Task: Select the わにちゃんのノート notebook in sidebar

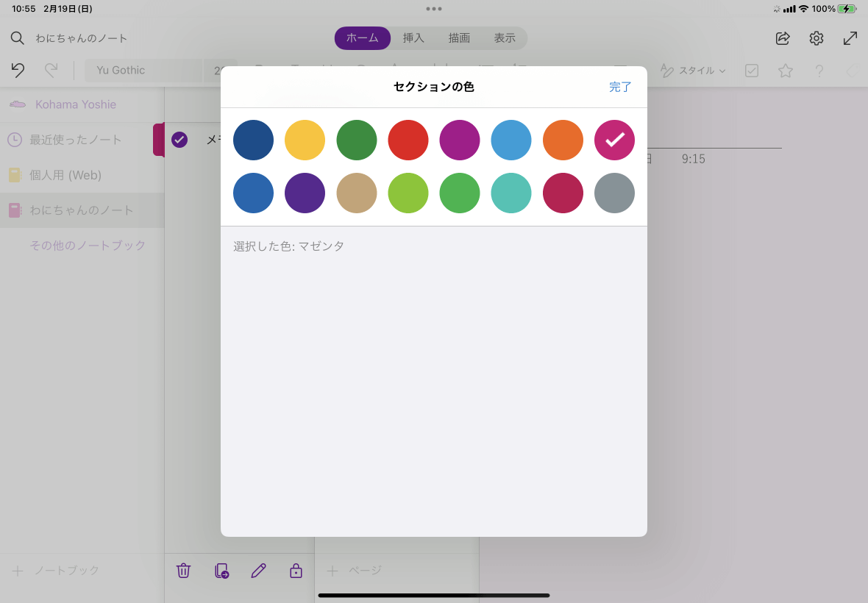Action: coord(82,210)
